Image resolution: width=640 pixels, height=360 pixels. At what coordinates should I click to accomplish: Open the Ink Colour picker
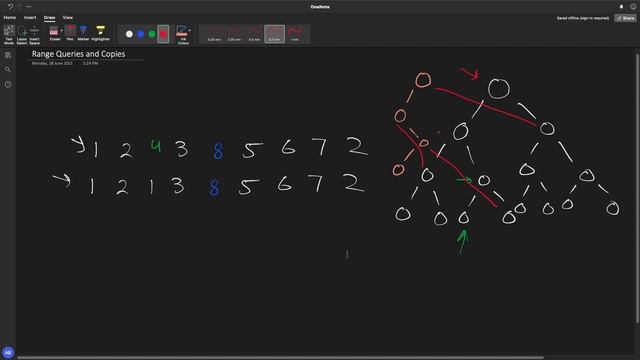182,35
